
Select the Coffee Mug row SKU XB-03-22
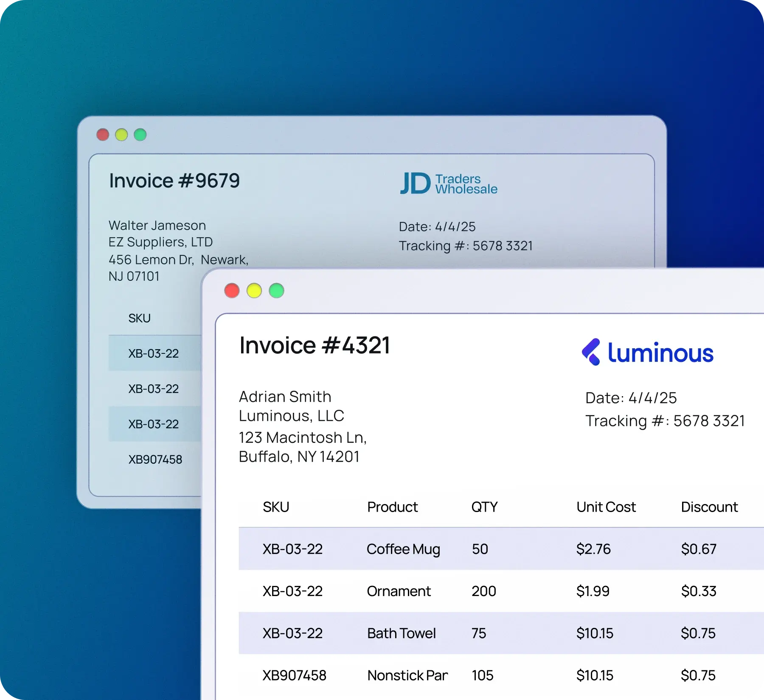[x=292, y=549]
